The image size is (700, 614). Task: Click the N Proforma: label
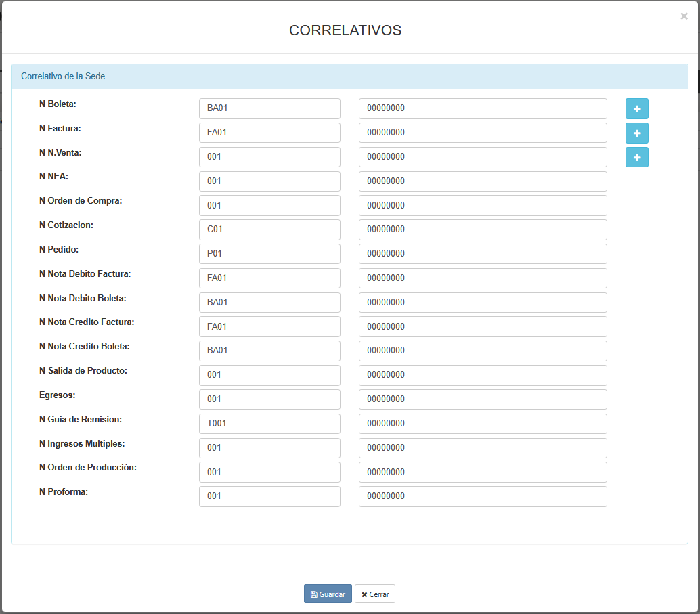[x=64, y=491]
